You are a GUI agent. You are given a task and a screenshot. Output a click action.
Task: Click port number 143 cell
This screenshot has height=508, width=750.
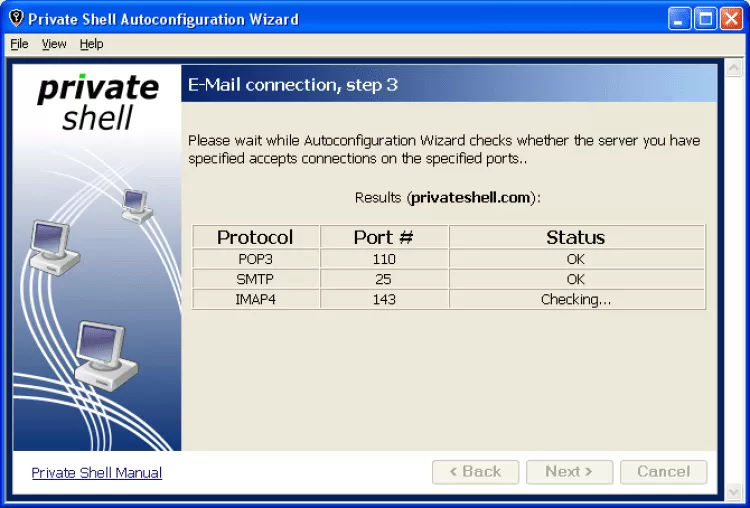(384, 299)
